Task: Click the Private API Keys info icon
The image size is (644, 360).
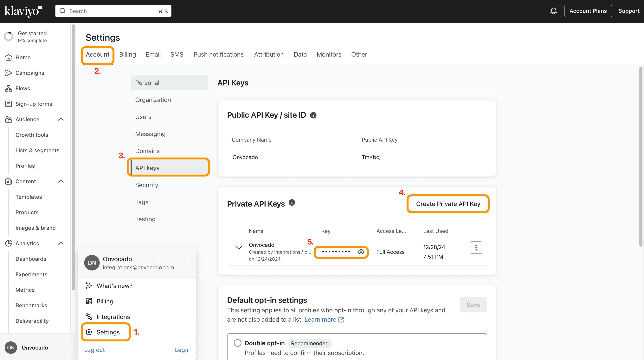Action: (x=292, y=202)
